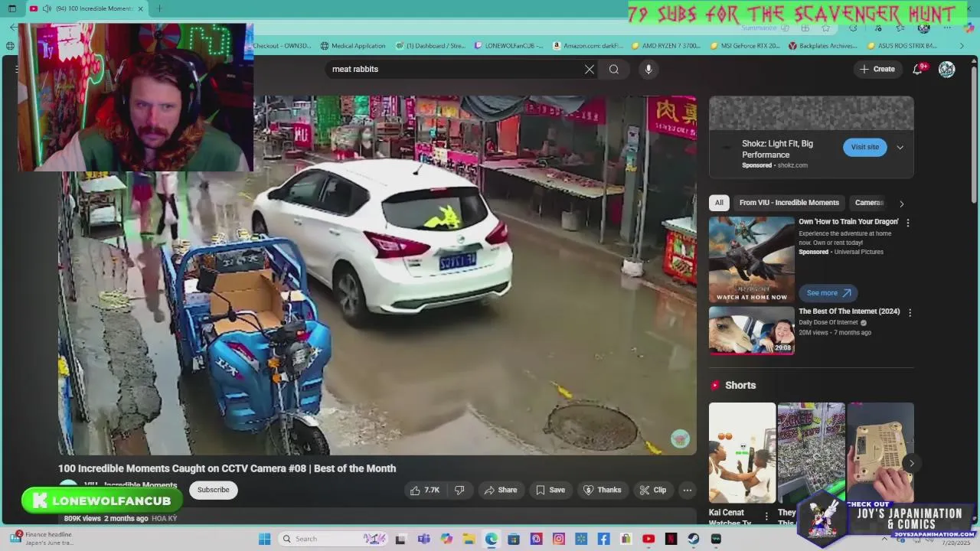Screen dimensions: 980x551
Task: Select the 'All' filter chip
Action: (x=719, y=203)
